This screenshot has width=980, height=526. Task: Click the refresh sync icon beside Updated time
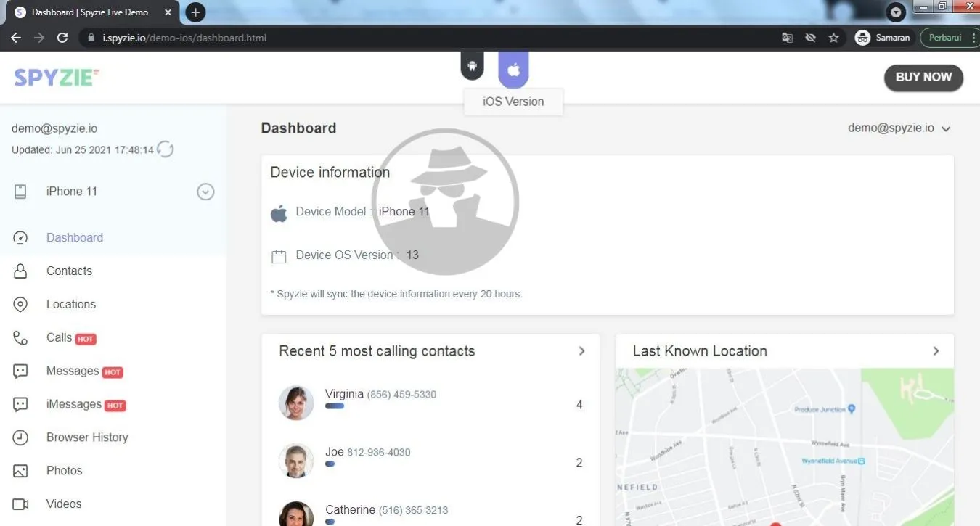[x=166, y=150]
